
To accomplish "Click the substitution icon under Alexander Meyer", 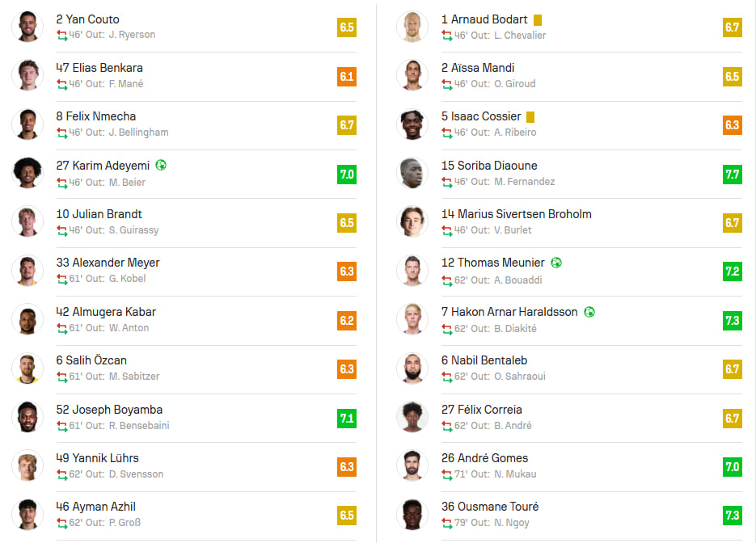I will (61, 279).
